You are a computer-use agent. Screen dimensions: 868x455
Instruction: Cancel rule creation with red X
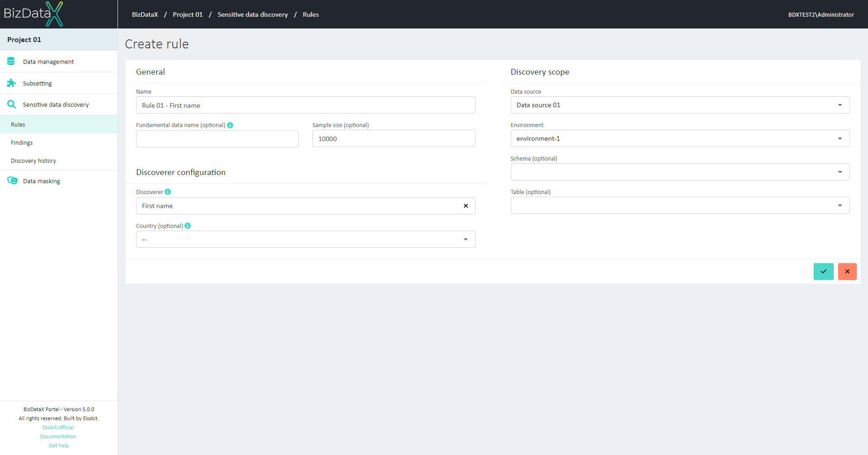click(x=847, y=271)
